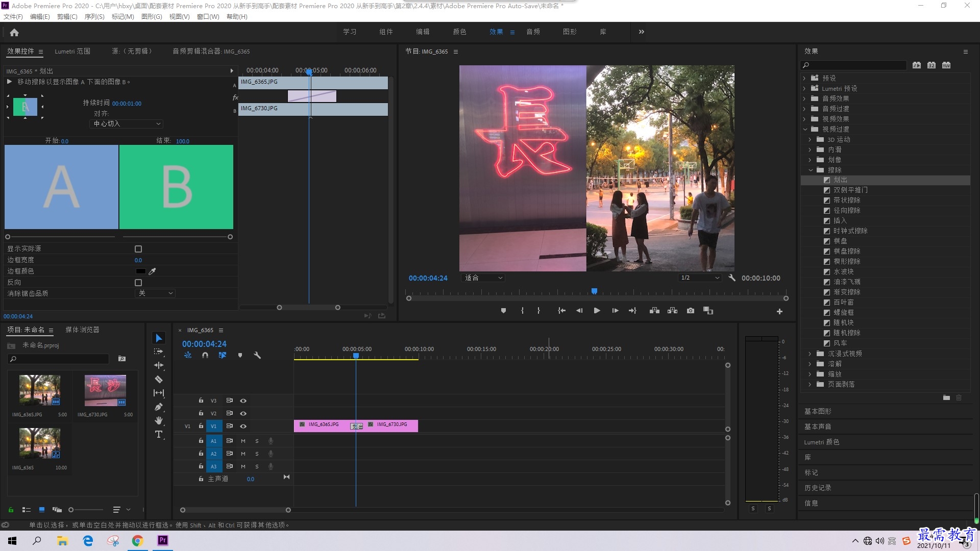
Task: Enable 反向 checkbox
Action: tap(138, 283)
